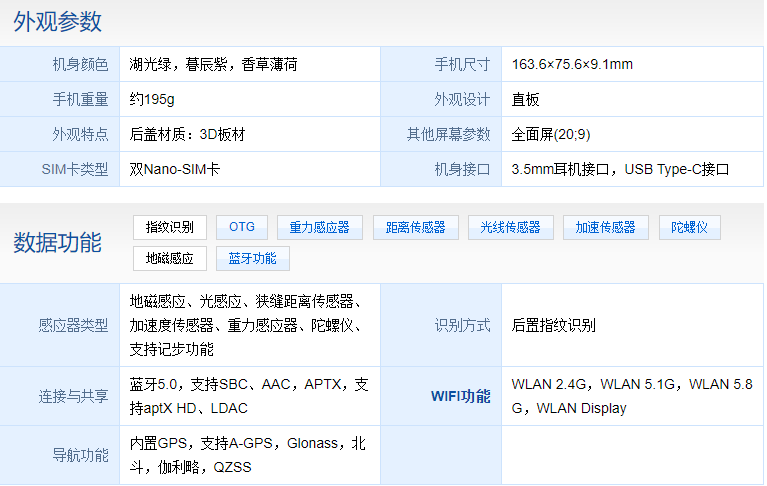Select the 加速传感器 tag

point(605,227)
